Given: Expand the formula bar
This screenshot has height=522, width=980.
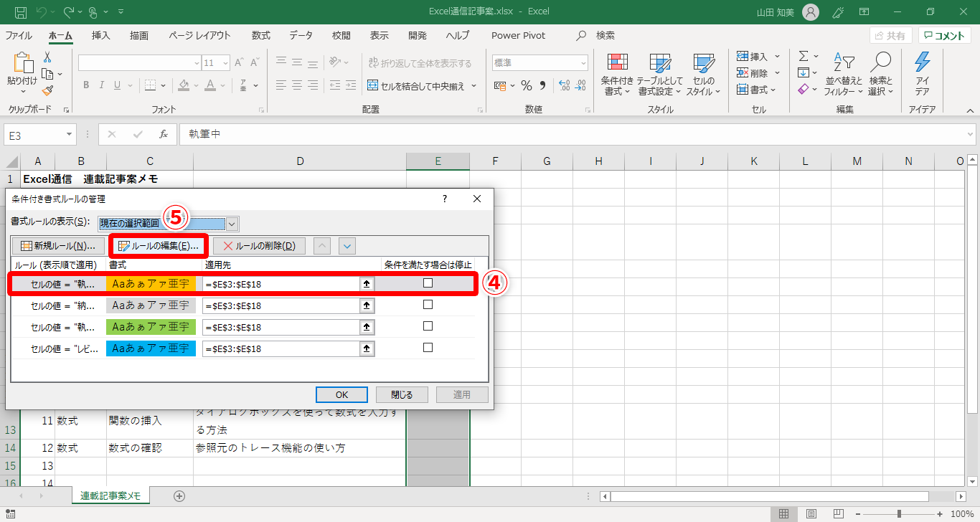Looking at the screenshot, I should (971, 134).
